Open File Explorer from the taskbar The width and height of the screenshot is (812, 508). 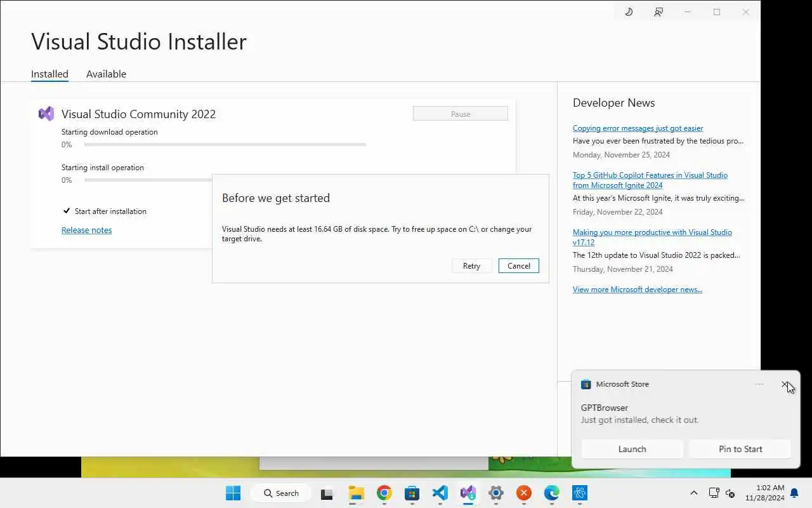(356, 493)
